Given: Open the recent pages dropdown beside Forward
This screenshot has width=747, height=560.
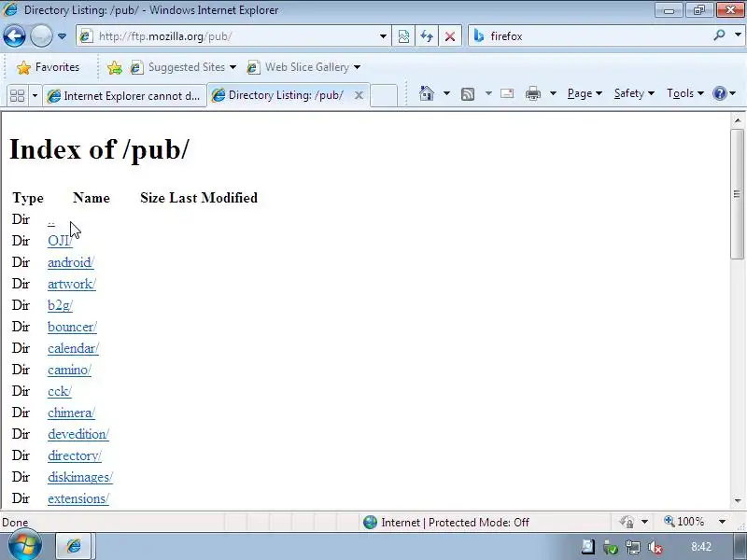Looking at the screenshot, I should tap(62, 36).
